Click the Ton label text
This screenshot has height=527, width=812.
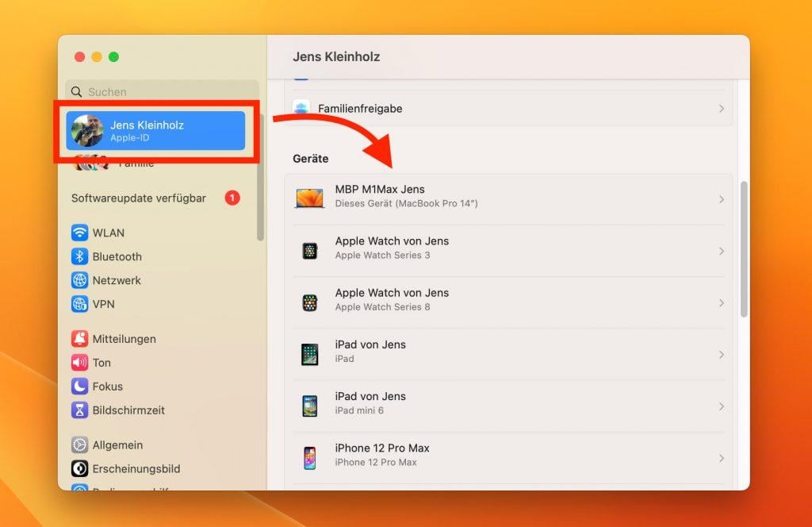(101, 363)
